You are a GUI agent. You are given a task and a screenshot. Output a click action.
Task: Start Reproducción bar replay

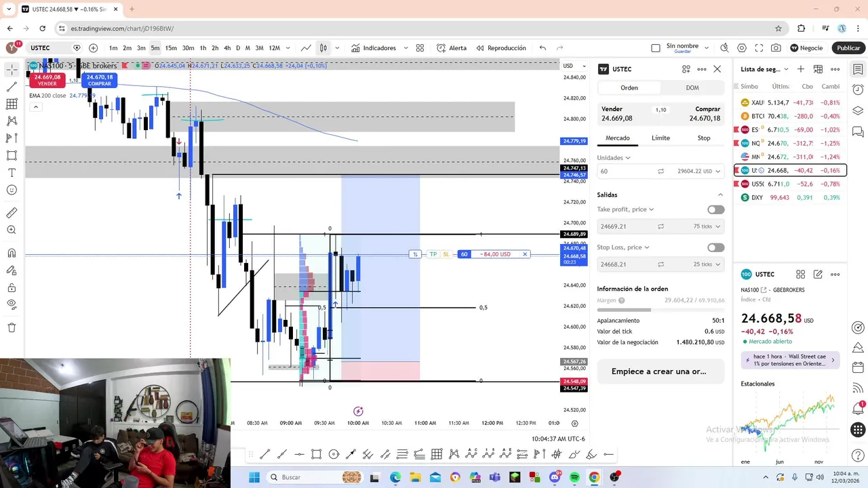pyautogui.click(x=501, y=48)
